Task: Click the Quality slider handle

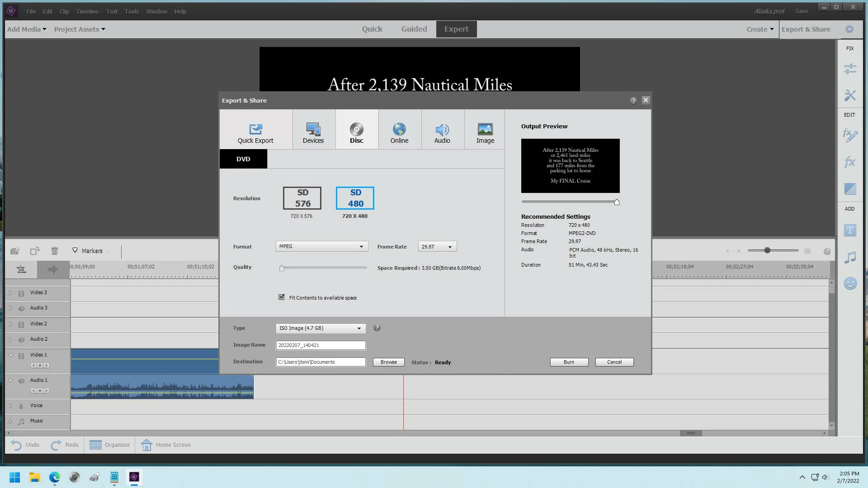Action: tap(282, 268)
